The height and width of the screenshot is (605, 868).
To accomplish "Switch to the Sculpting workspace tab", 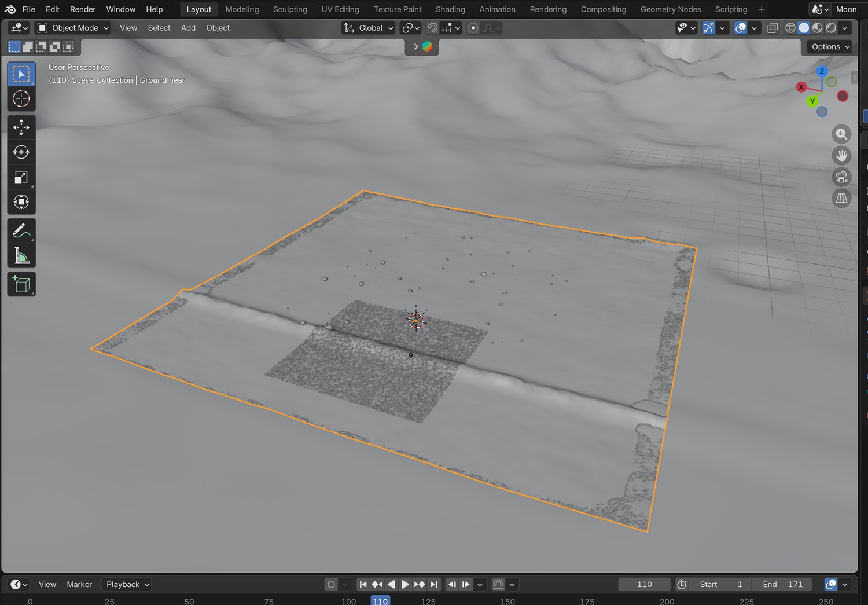I will click(x=290, y=9).
